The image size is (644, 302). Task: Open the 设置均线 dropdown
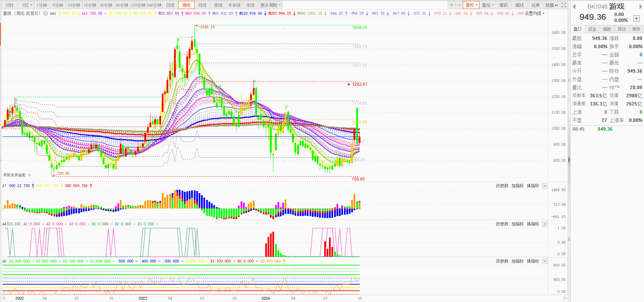pos(534,13)
